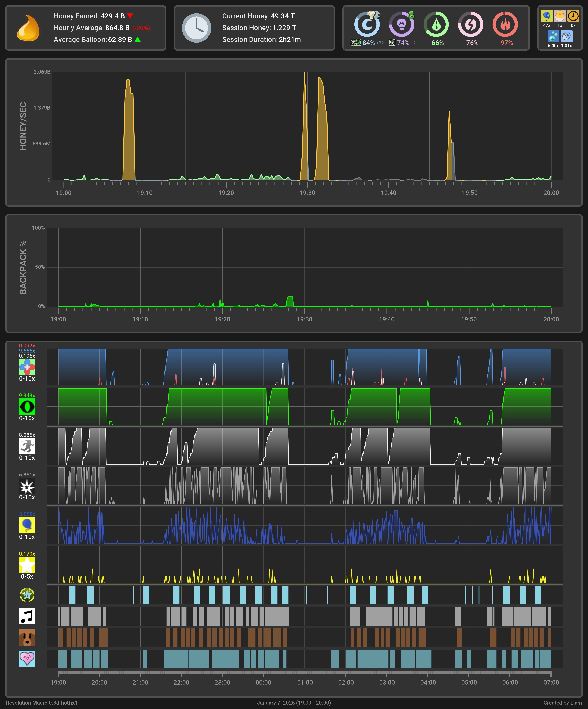This screenshot has width=588, height=709.
Task: Click the yellow star 0-5x buff icon
Action: pyautogui.click(x=27, y=565)
